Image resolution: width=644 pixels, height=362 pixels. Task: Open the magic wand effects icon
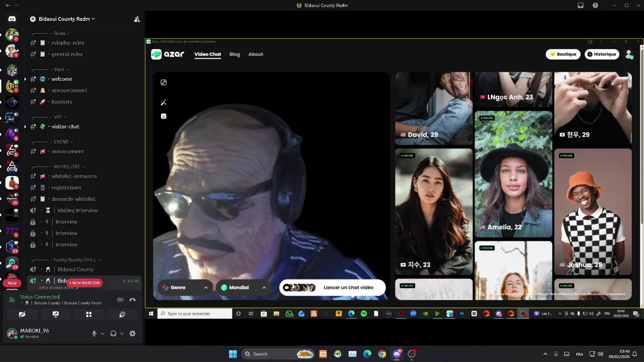tap(164, 103)
